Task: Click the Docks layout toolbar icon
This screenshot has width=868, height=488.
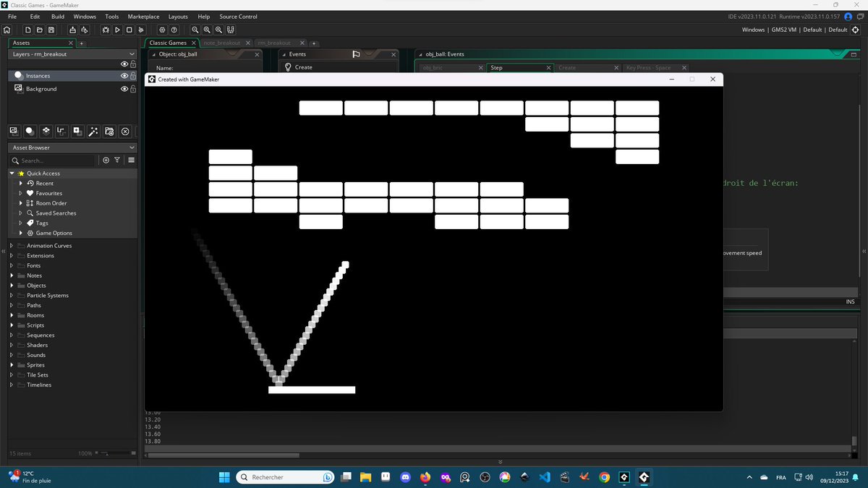Action: pos(231,30)
